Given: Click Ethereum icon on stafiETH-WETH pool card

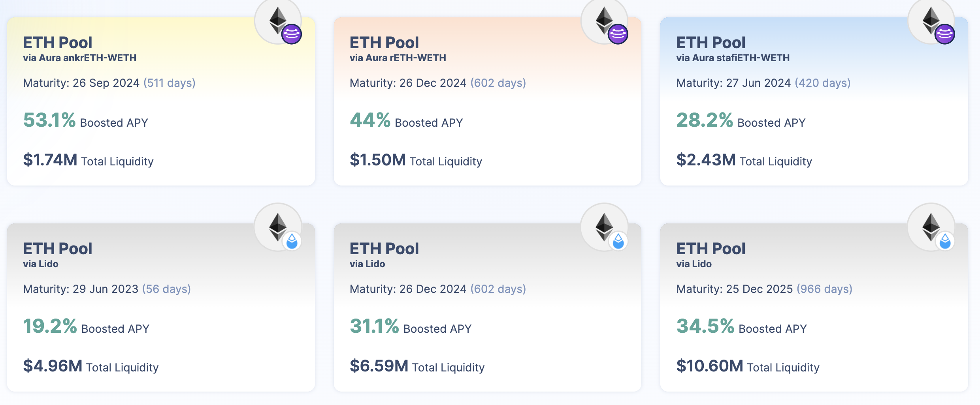Looking at the screenshot, I should 931,20.
